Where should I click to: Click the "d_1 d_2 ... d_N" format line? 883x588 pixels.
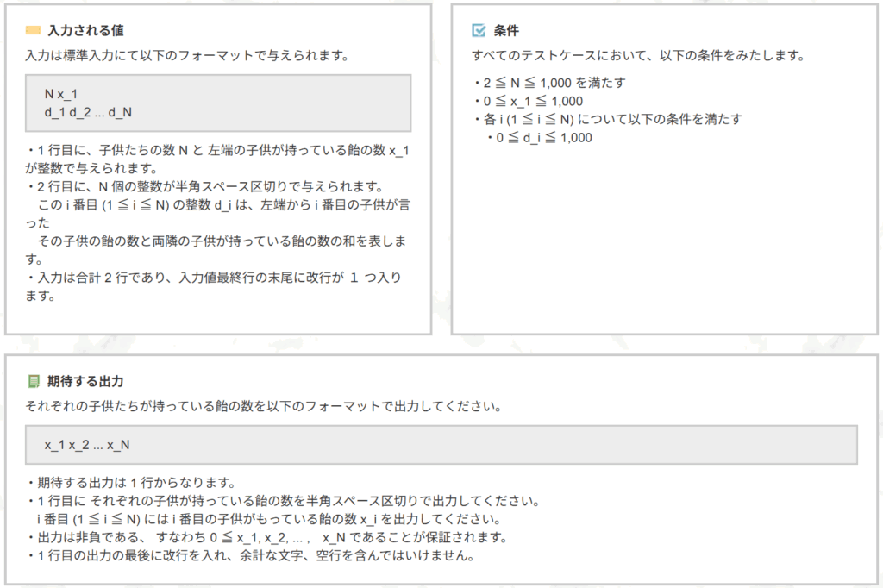(x=88, y=112)
